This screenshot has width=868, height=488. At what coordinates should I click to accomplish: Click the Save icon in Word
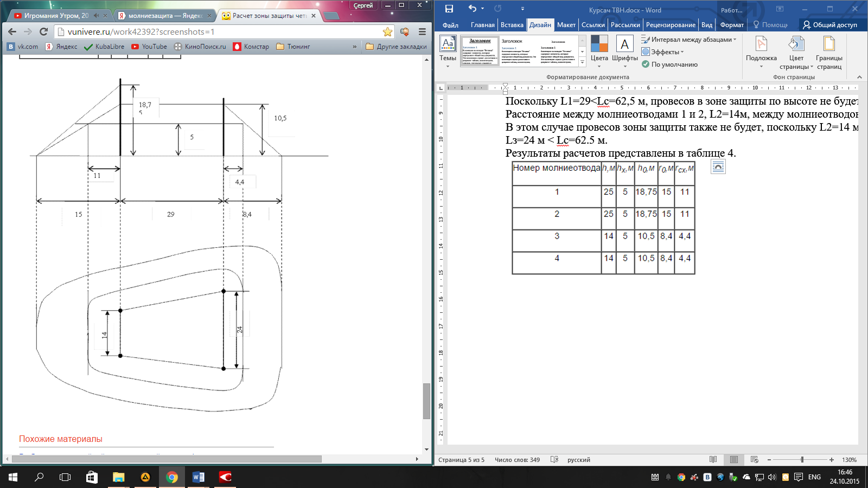click(x=449, y=9)
